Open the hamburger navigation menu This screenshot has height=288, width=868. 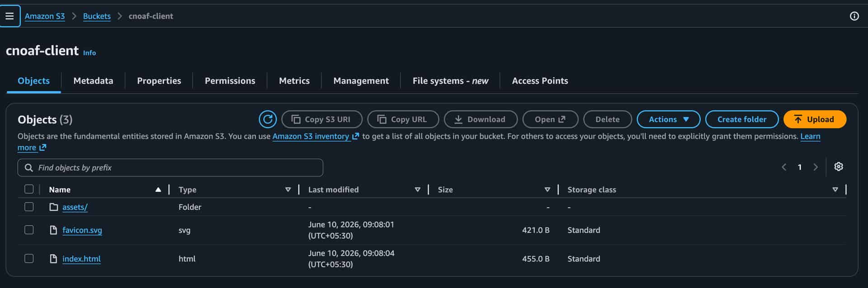tap(9, 16)
